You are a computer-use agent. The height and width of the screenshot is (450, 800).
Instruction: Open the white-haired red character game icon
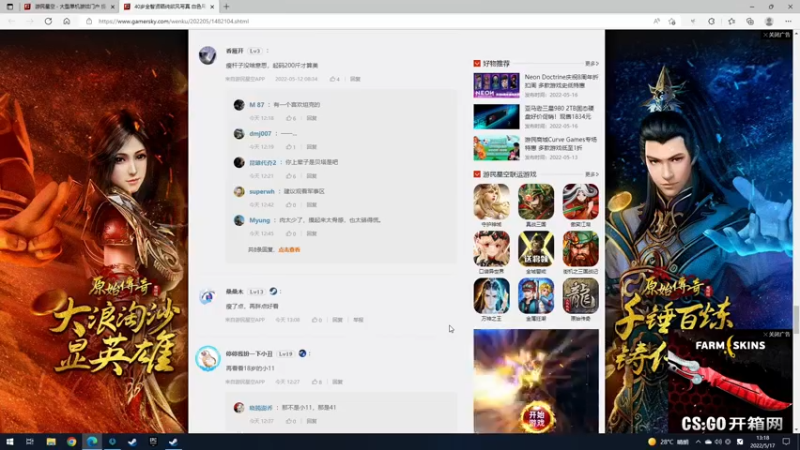581,202
